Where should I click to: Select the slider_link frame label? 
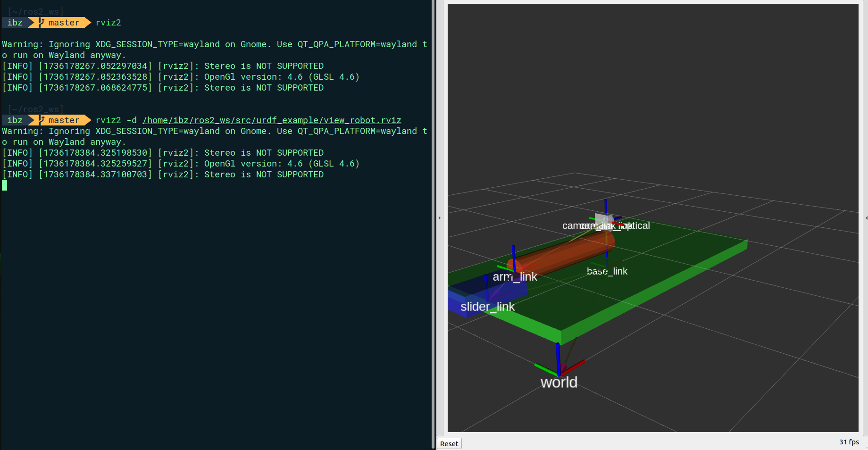pyautogui.click(x=487, y=307)
